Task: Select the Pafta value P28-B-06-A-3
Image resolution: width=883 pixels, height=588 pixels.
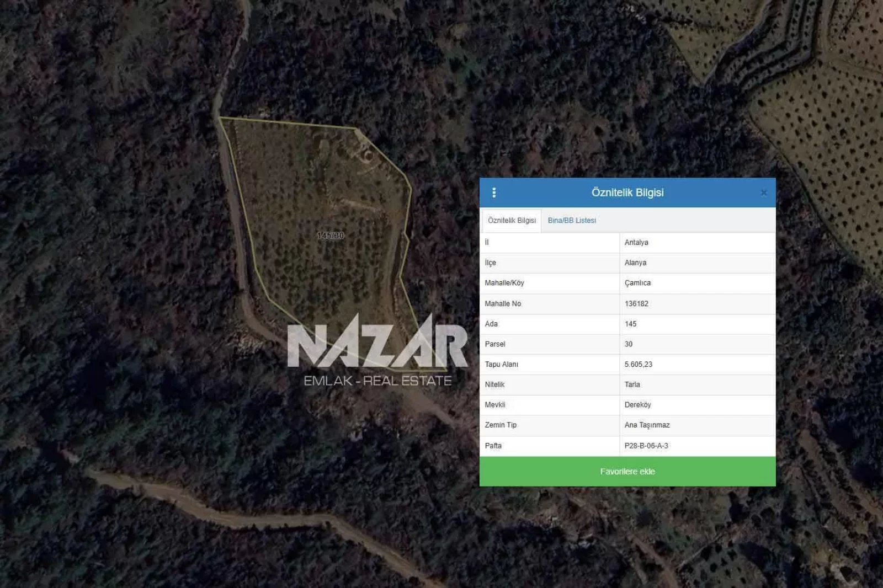Action: pos(646,446)
